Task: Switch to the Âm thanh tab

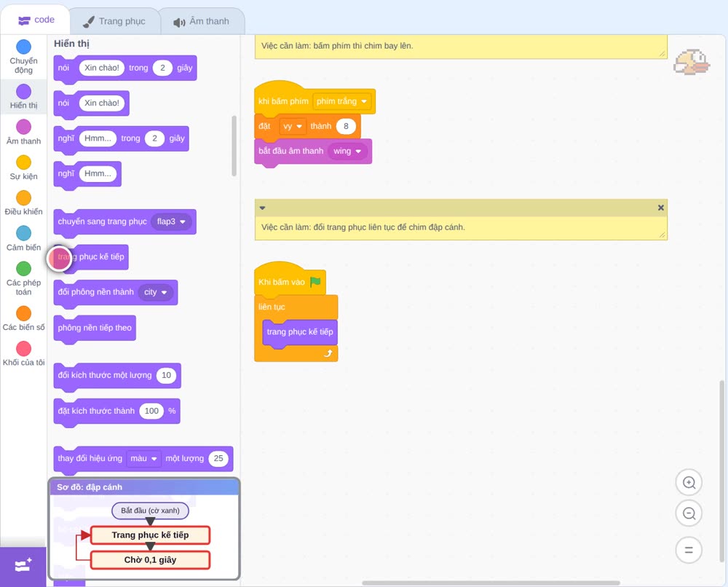Action: 202,21
